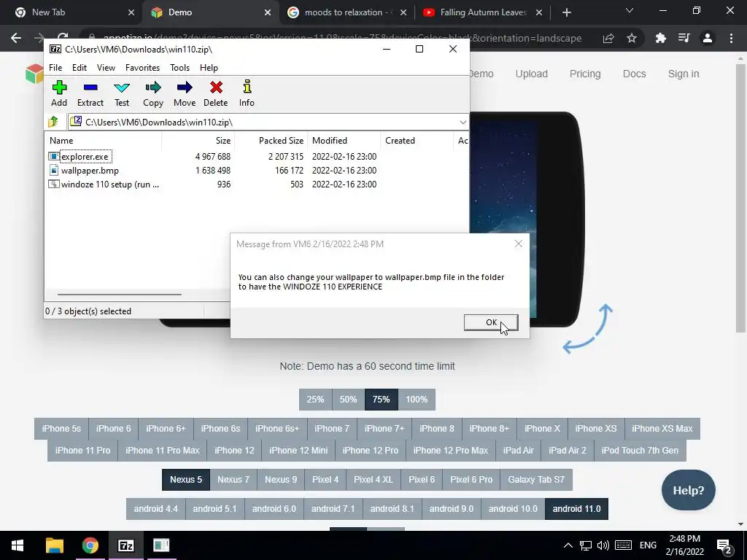747x560 pixels.
Task: Open Chrome extensions puzzle icon
Action: (x=660, y=38)
